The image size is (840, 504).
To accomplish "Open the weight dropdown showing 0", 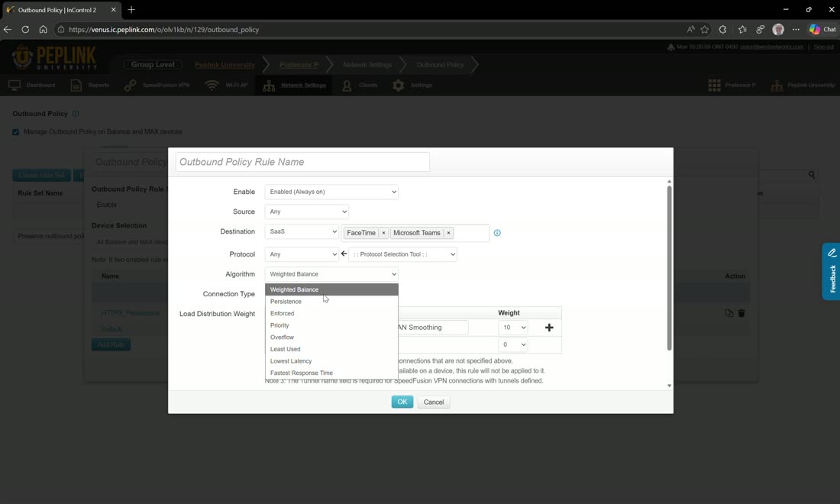I will [x=512, y=344].
